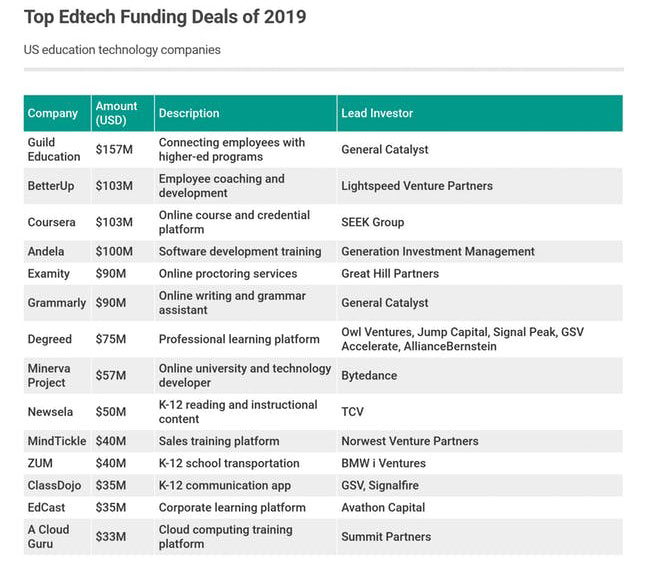
Task: Select the EdCast company cell
Action: 57,507
